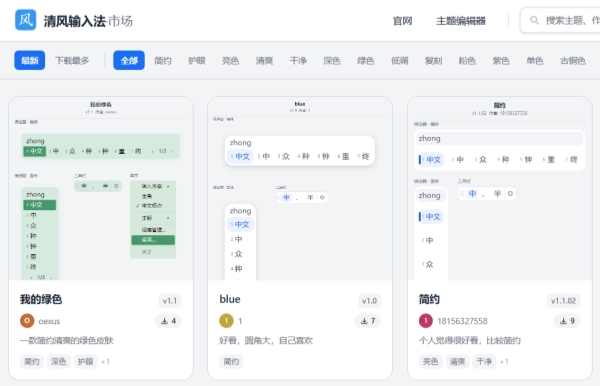Click the 简约 theme card title
This screenshot has width=600, height=386.
pyautogui.click(x=429, y=299)
